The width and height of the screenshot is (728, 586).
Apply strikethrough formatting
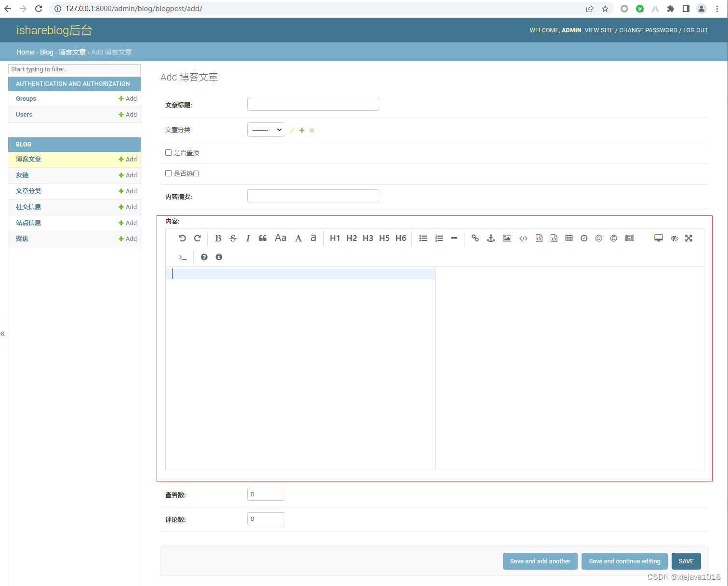pyautogui.click(x=233, y=238)
